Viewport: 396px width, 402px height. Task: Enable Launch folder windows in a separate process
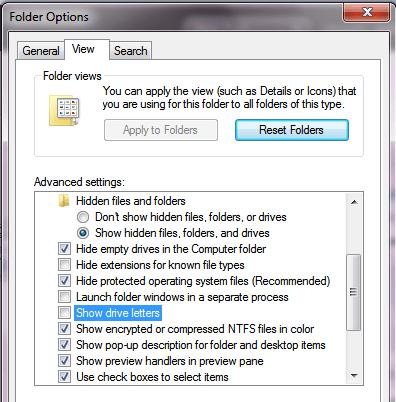(x=64, y=297)
